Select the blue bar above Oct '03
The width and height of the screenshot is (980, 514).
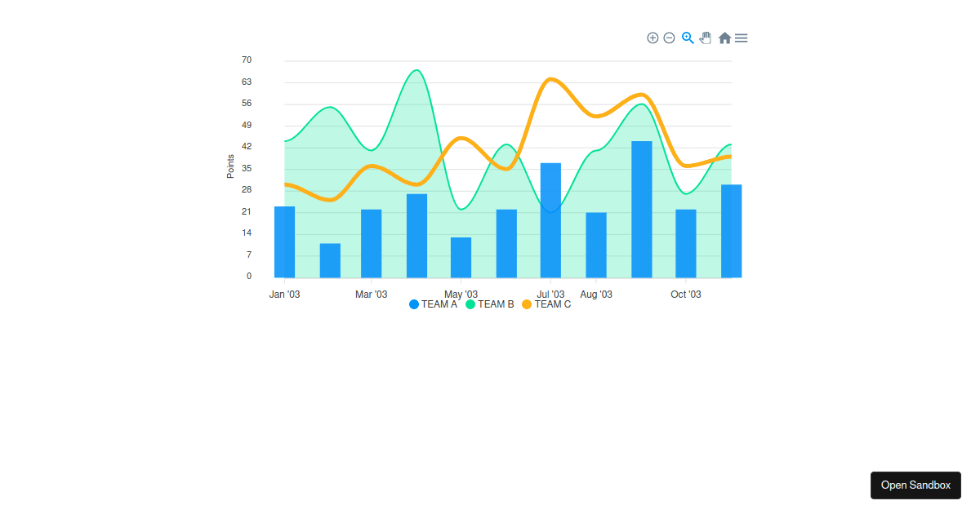pyautogui.click(x=686, y=244)
